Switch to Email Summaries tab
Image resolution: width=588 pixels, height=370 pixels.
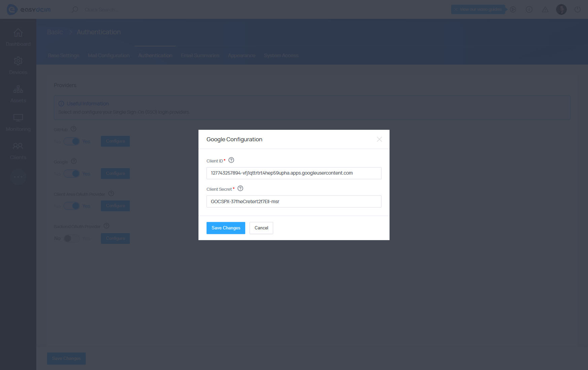[200, 55]
